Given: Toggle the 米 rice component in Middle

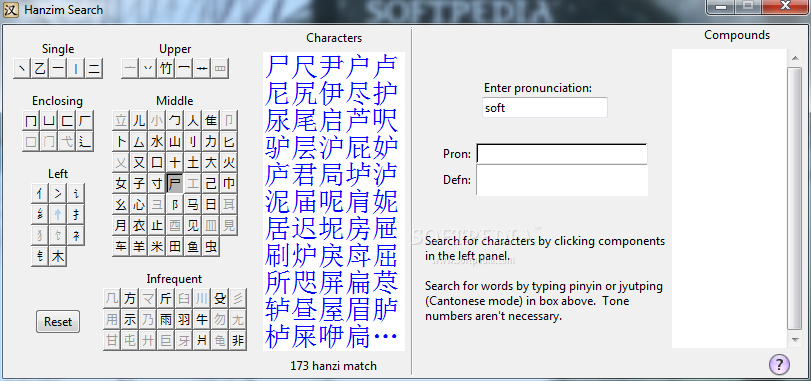Looking at the screenshot, I should [x=157, y=247].
